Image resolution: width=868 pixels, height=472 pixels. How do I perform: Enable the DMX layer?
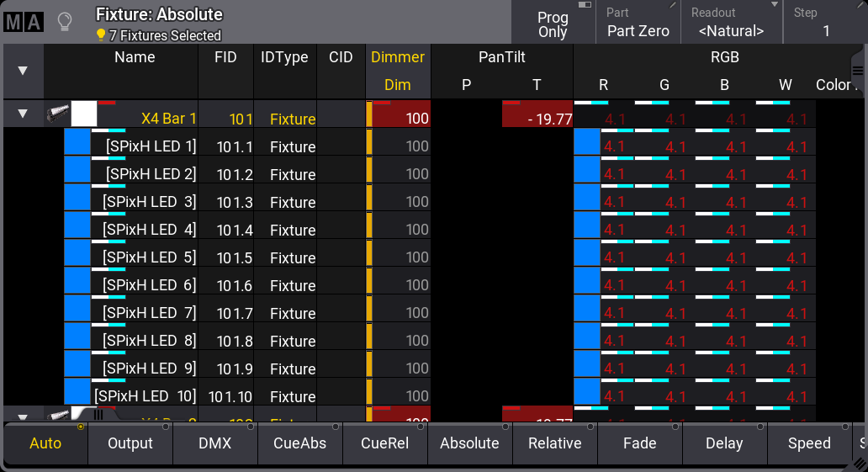click(x=215, y=443)
